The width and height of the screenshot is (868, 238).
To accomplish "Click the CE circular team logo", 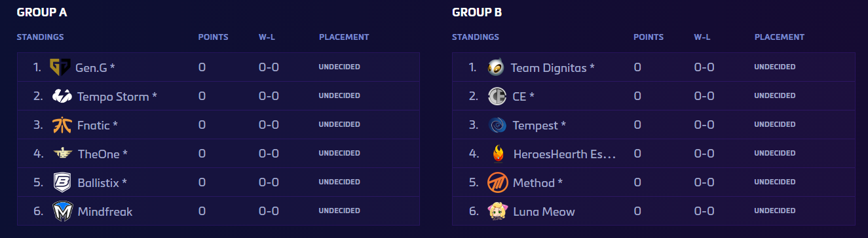I will pos(497,96).
